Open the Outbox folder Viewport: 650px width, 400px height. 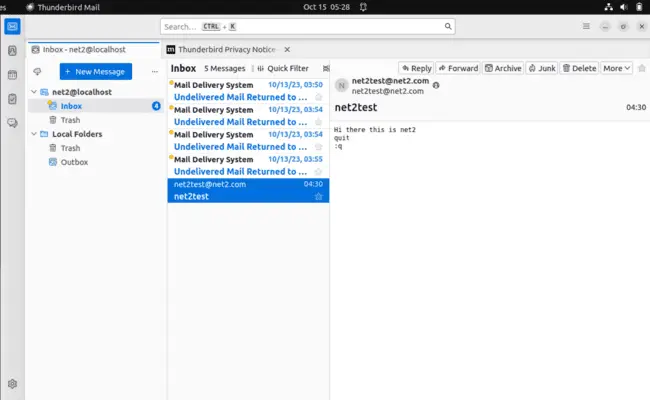point(96,162)
